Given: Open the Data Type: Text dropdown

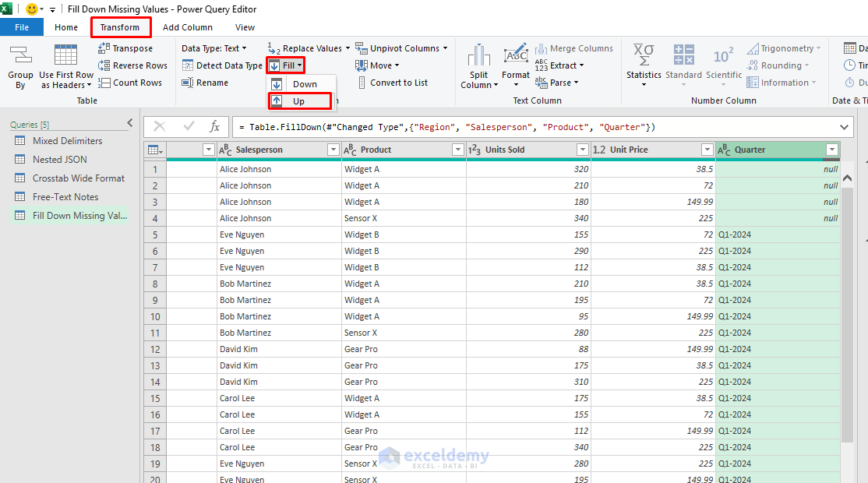Looking at the screenshot, I should 214,48.
